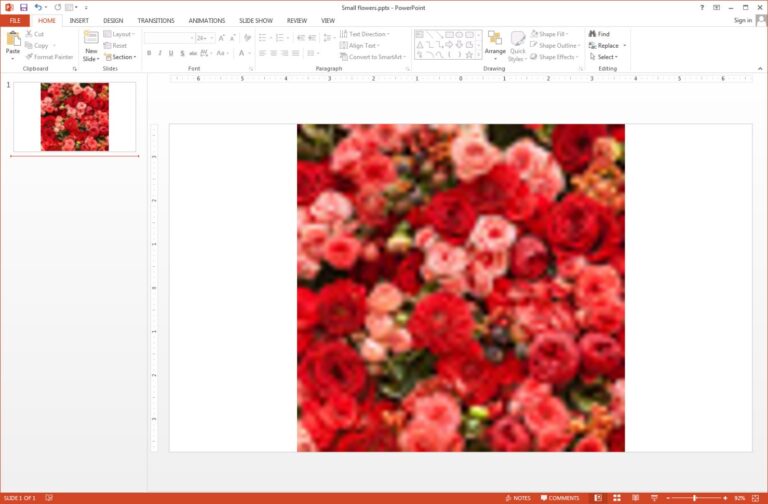The height and width of the screenshot is (504, 768).
Task: Open the Shape Fill options
Action: pos(550,34)
